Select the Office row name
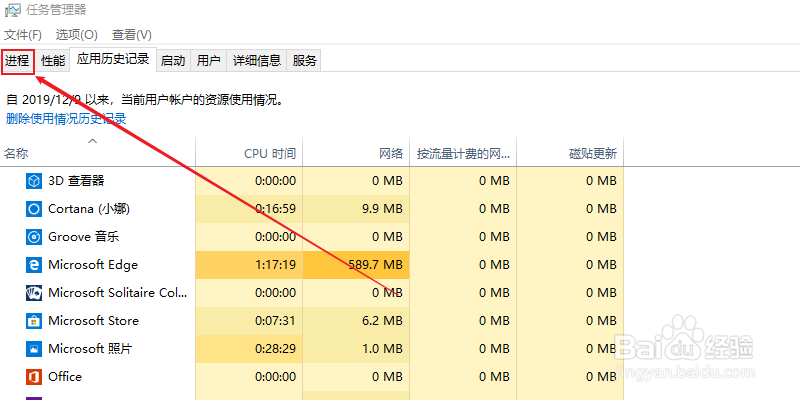800x400 pixels. 65,377
